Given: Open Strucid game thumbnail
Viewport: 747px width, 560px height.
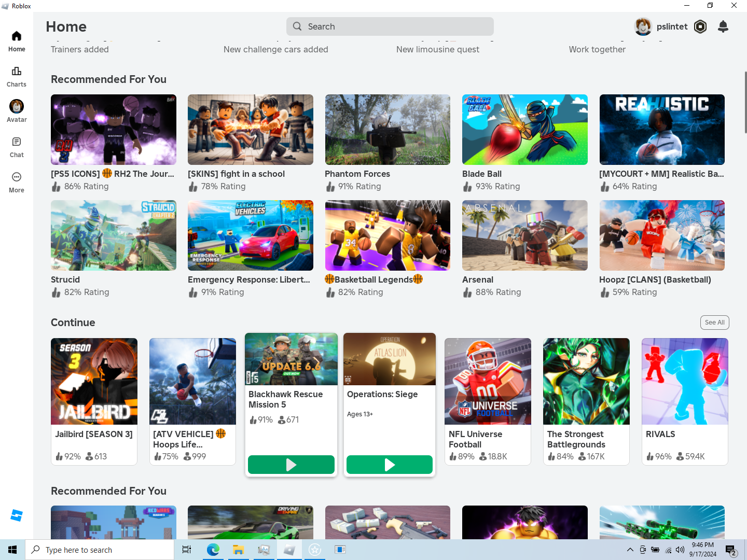Looking at the screenshot, I should pyautogui.click(x=114, y=235).
